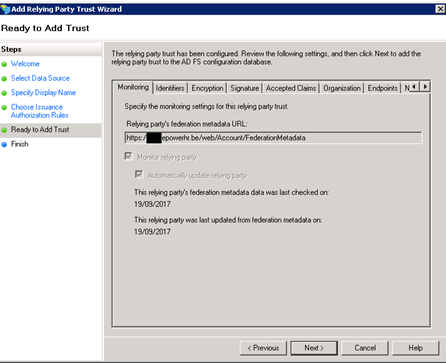Click the Previous button
The width and height of the screenshot is (446, 363).
(x=263, y=348)
